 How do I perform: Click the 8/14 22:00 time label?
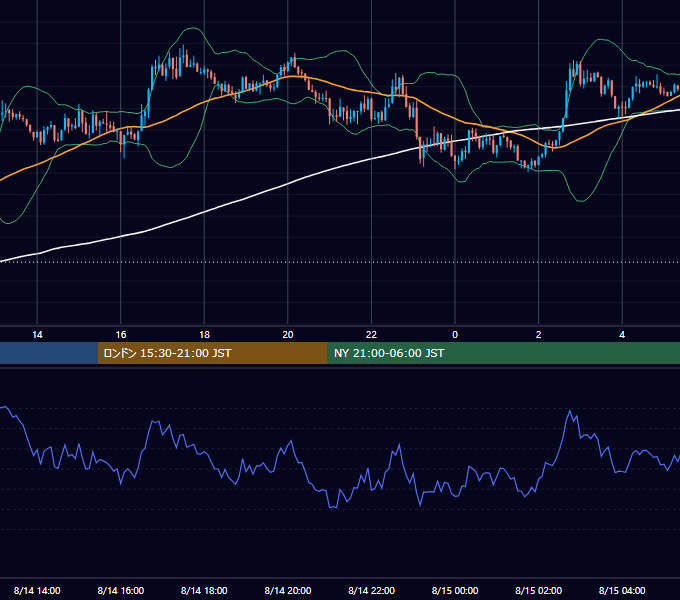371,590
